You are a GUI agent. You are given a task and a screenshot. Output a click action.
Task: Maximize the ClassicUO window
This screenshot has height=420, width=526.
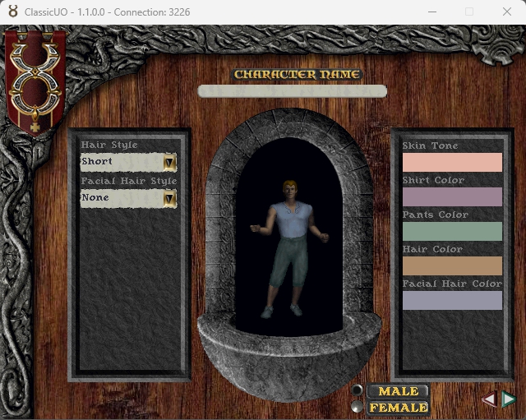point(469,12)
